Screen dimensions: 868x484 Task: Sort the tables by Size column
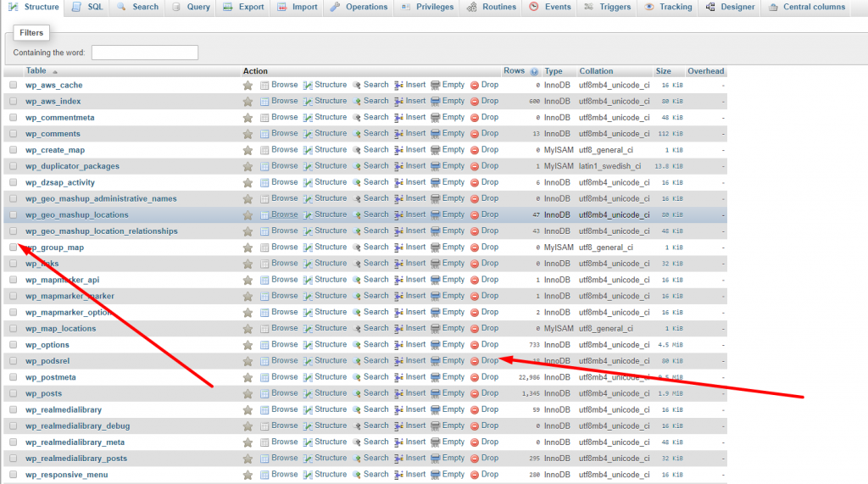pyautogui.click(x=663, y=71)
